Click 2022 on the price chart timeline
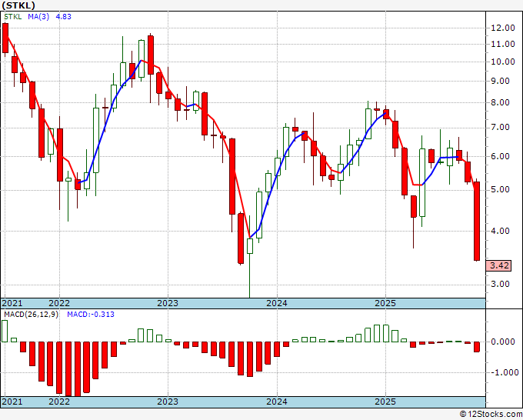The height and width of the screenshot is (420, 523). 59,303
